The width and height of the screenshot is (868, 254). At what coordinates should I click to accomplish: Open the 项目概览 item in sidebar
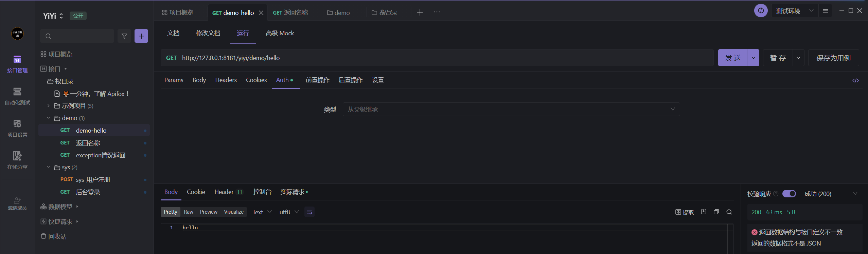coord(56,54)
